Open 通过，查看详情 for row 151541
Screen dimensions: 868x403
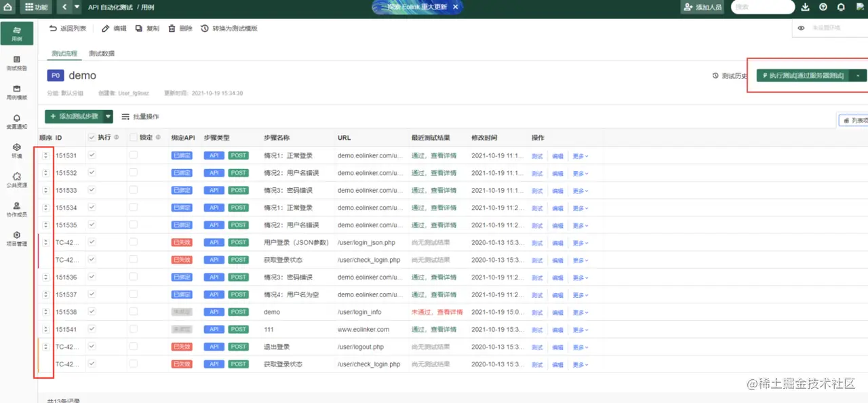coord(434,330)
